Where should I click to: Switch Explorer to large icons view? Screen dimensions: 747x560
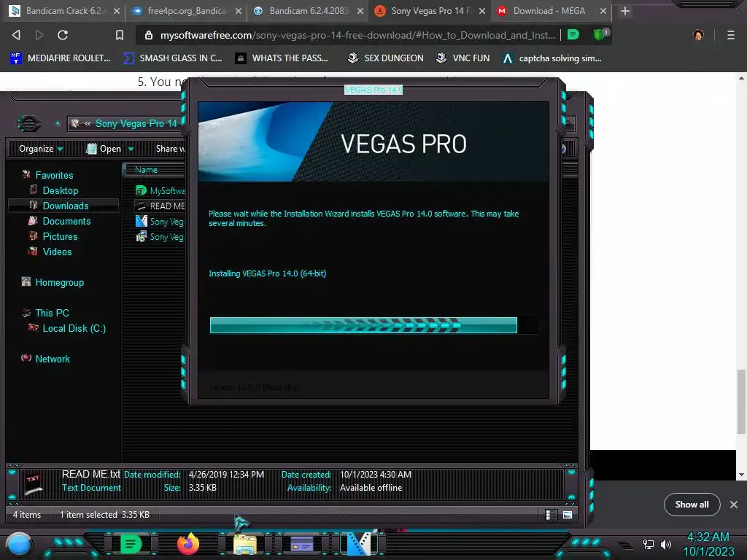tap(568, 515)
